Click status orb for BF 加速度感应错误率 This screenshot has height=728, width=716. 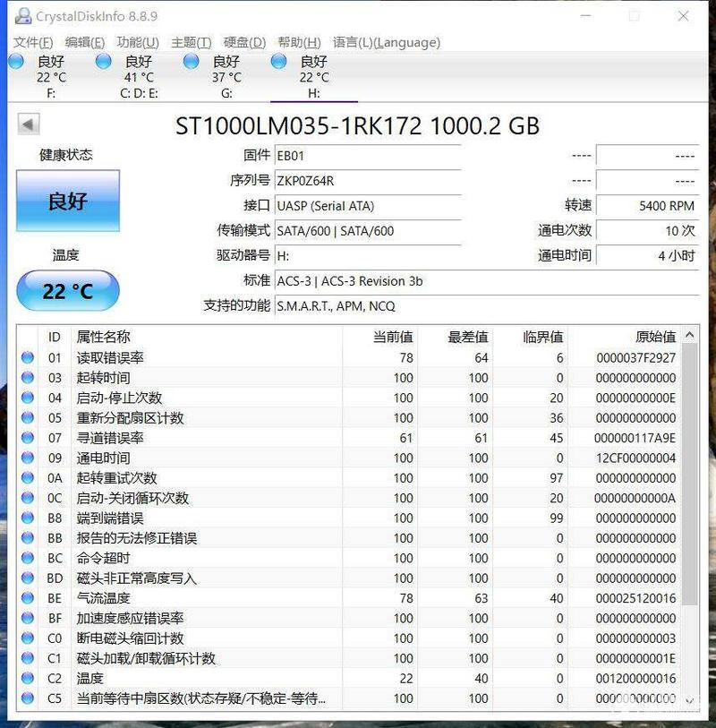click(x=28, y=617)
